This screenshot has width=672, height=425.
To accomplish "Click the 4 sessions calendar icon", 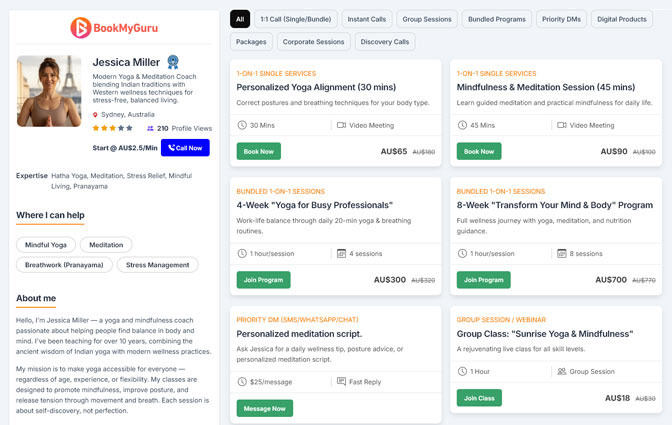I will pos(341,253).
